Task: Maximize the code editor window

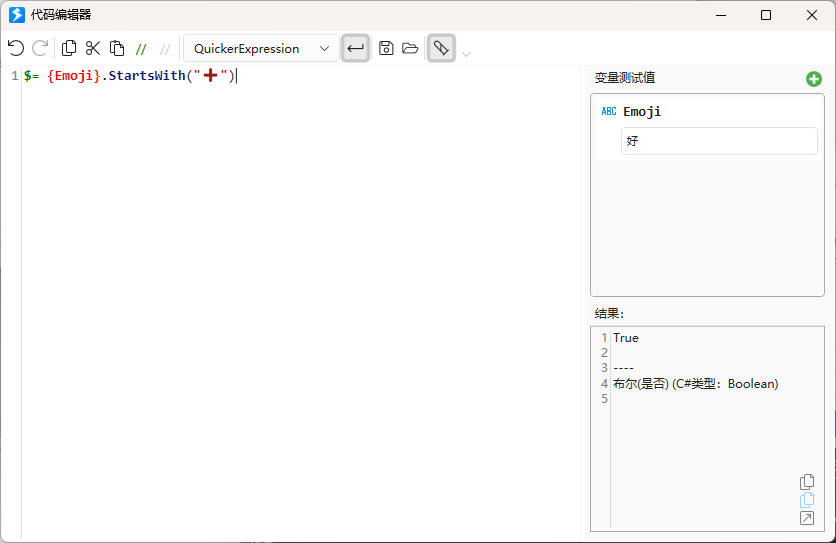Action: coord(766,15)
